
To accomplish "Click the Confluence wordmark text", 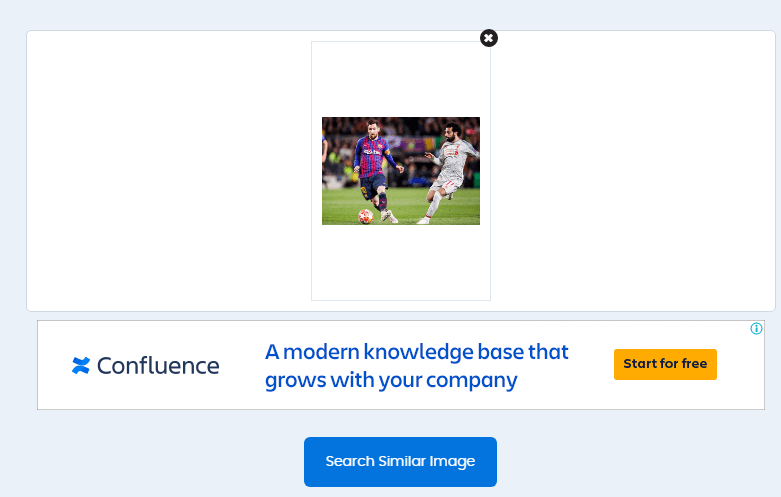I will pyautogui.click(x=158, y=366).
